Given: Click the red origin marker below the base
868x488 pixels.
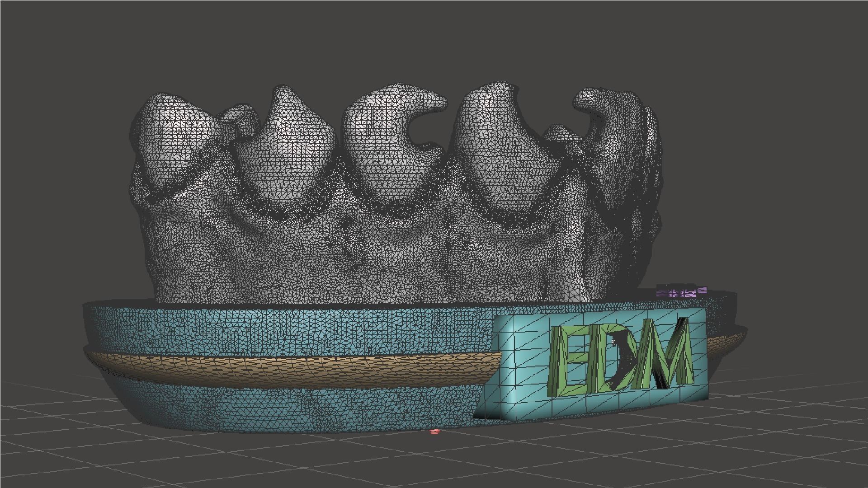Looking at the screenshot, I should coord(435,432).
